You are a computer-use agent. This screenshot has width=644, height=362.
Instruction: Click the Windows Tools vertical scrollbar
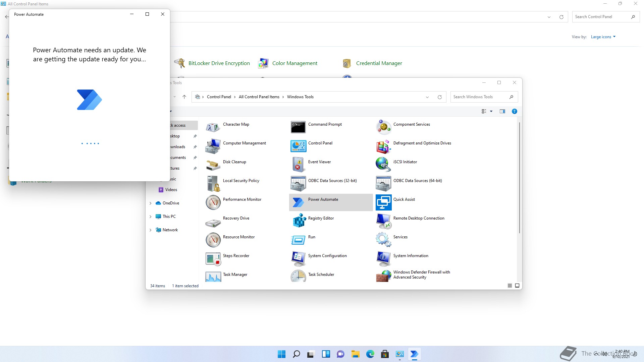point(520,178)
